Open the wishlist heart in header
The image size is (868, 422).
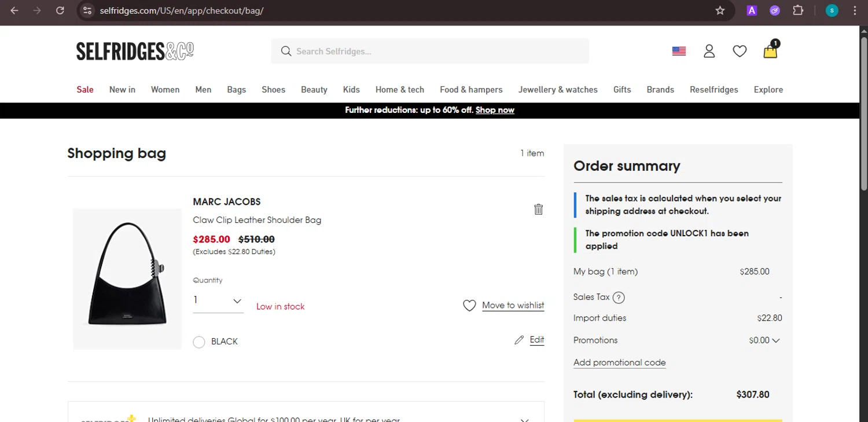pyautogui.click(x=740, y=52)
